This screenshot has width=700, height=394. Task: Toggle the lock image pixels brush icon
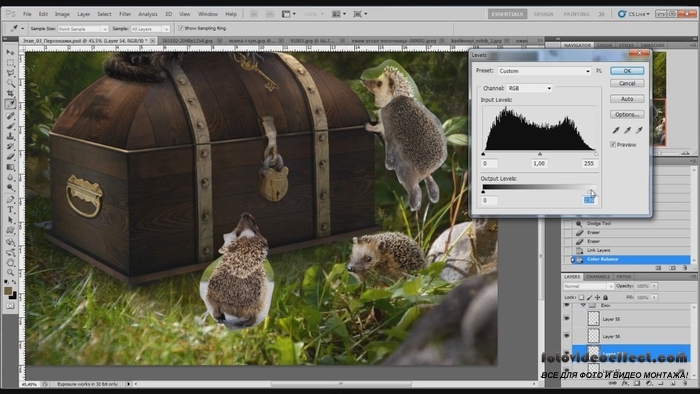589,297
